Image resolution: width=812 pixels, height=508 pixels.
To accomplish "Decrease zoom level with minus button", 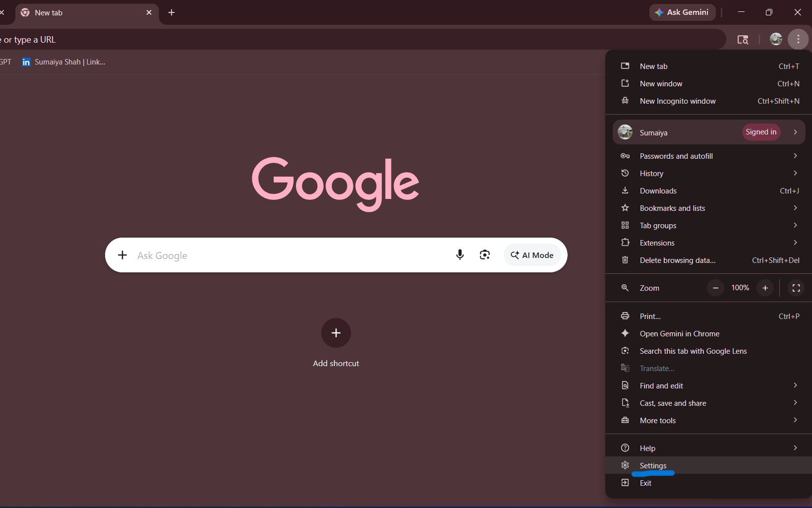I will [715, 288].
